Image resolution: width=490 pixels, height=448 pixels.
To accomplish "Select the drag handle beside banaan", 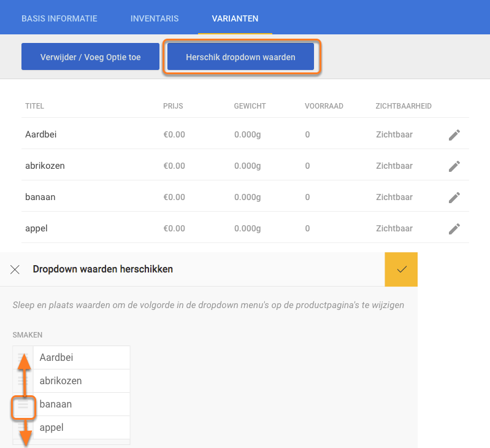I will [23, 405].
